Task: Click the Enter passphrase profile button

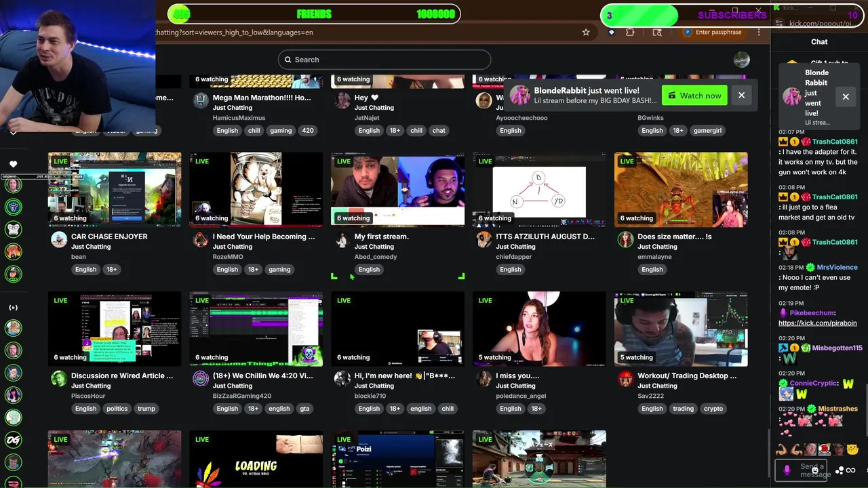Action: [x=714, y=32]
